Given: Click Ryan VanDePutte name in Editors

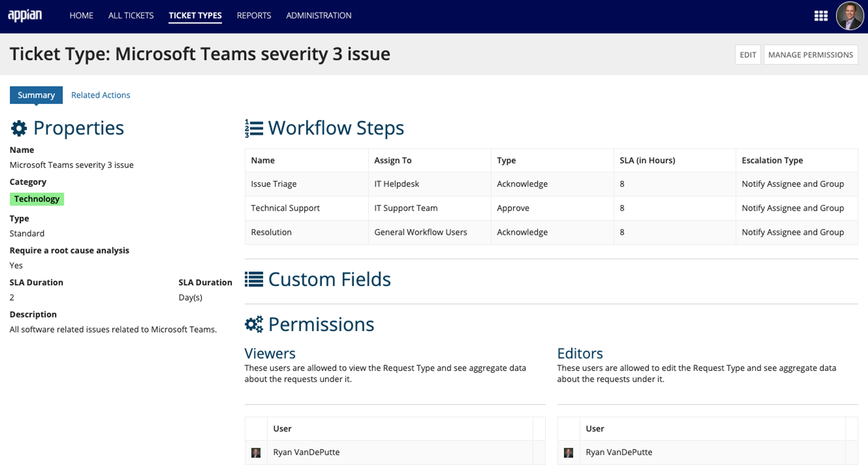Looking at the screenshot, I should coord(619,452).
